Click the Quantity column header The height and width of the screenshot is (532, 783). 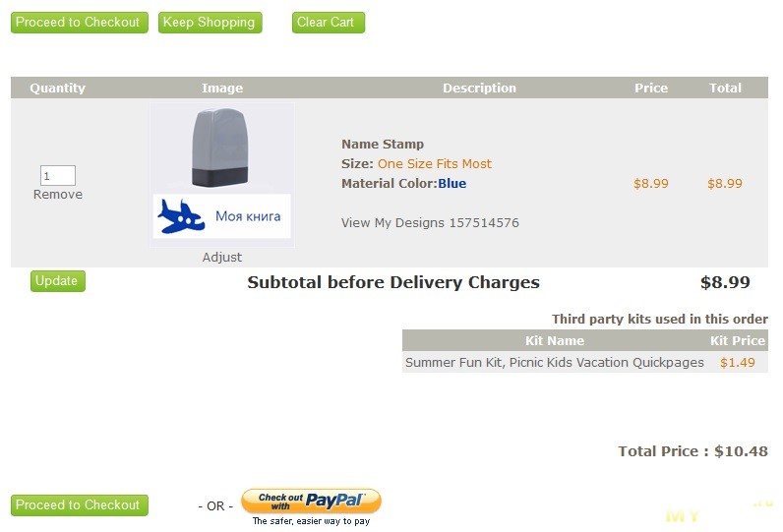57,88
